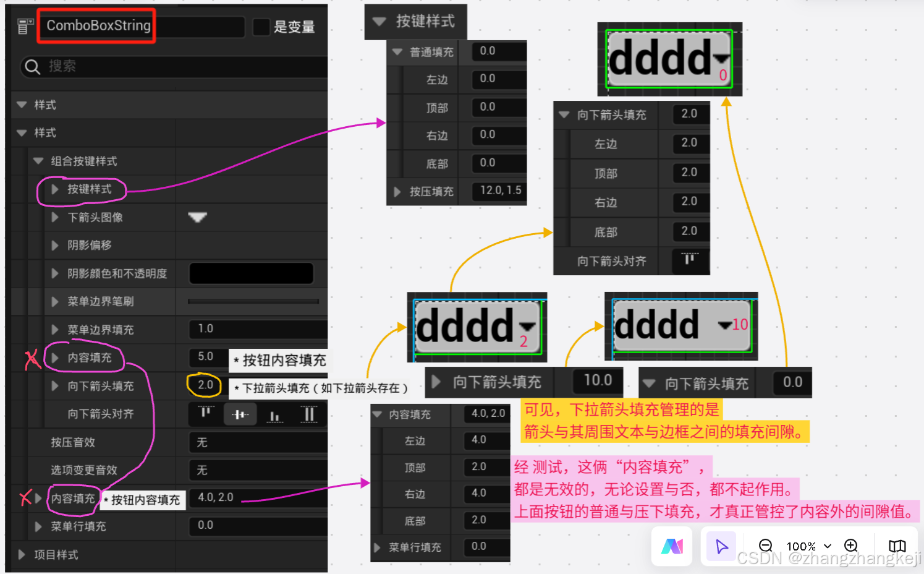Check the 是变量 checkbox
The width and height of the screenshot is (924, 574).
[261, 27]
